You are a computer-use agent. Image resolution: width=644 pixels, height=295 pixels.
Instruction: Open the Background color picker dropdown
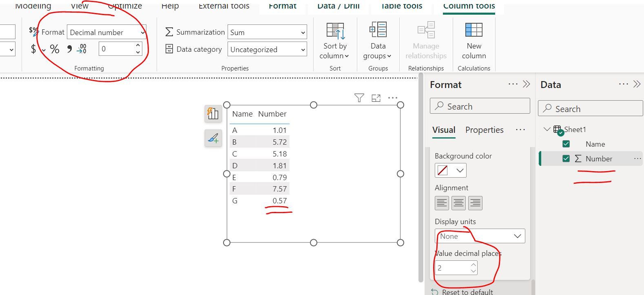point(451,170)
